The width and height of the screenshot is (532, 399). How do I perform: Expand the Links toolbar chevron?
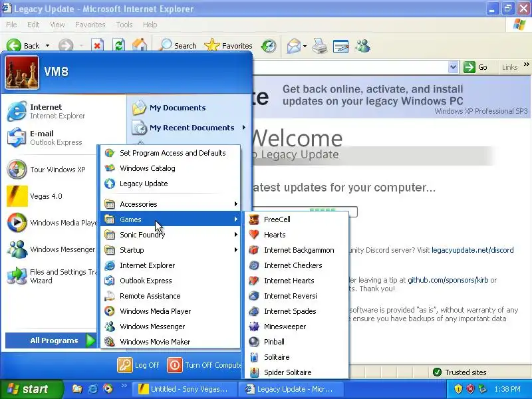(526, 64)
